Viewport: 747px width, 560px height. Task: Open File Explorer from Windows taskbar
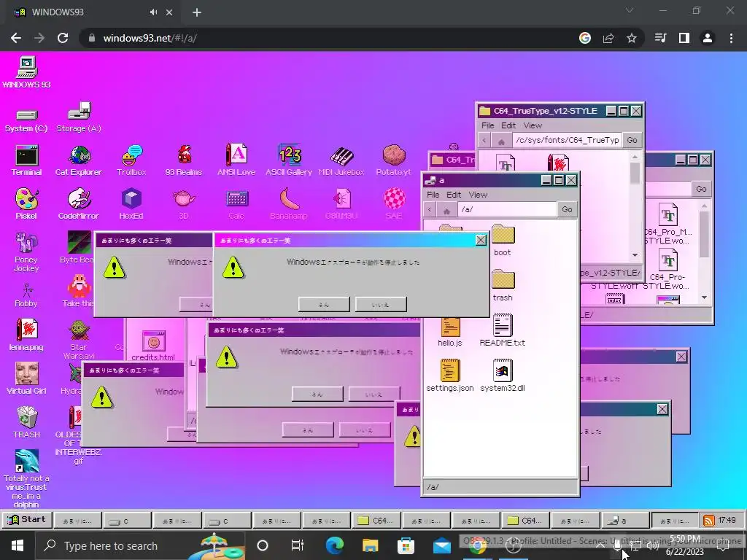coord(370,545)
